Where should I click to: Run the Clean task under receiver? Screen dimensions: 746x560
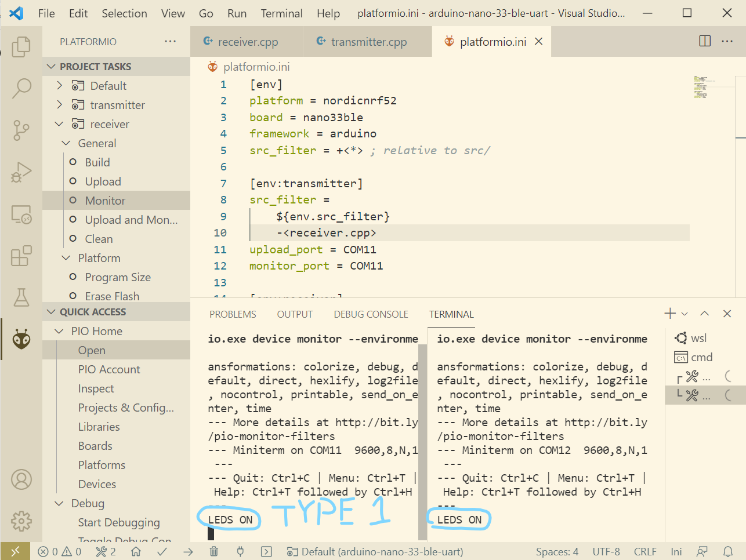click(x=117, y=239)
